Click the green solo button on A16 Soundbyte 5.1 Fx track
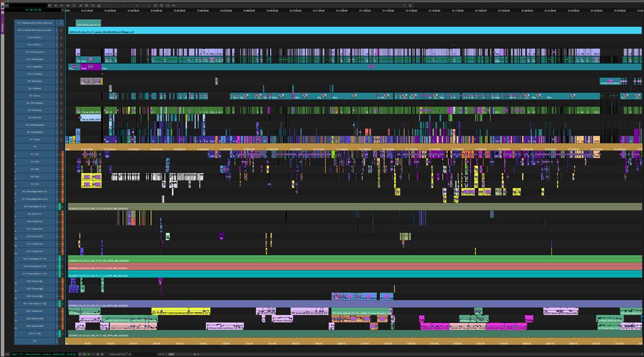Screen dimensions: 644x357 tap(60, 266)
